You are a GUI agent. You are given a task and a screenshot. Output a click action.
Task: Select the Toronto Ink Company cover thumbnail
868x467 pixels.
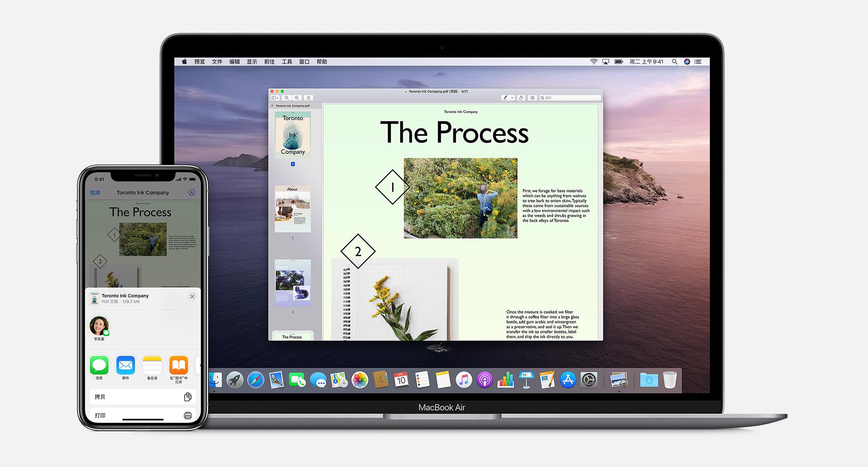point(293,134)
